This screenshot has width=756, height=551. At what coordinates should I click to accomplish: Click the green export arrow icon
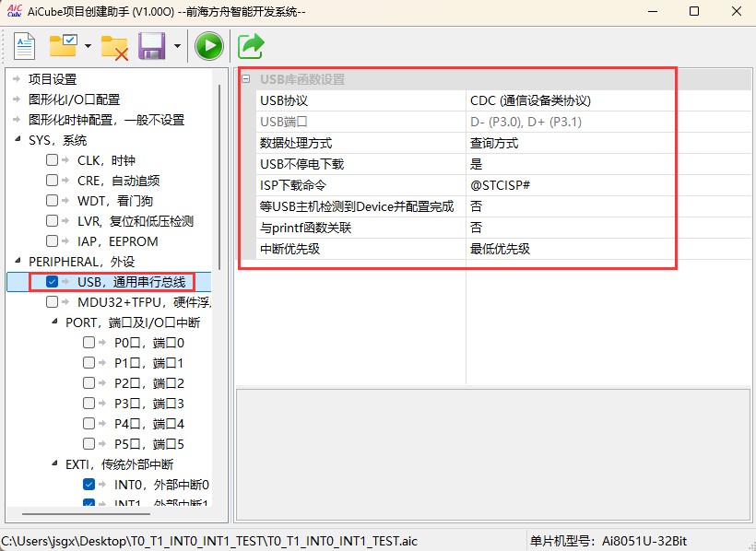(x=251, y=46)
